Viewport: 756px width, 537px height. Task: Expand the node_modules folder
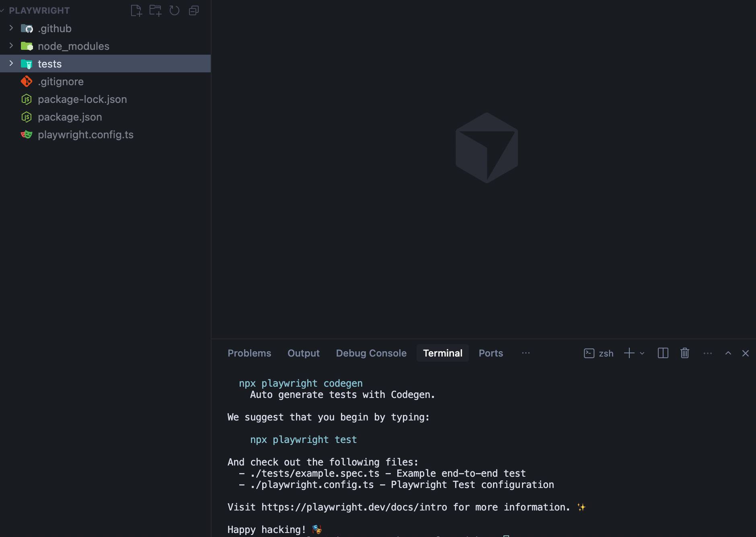[11, 46]
